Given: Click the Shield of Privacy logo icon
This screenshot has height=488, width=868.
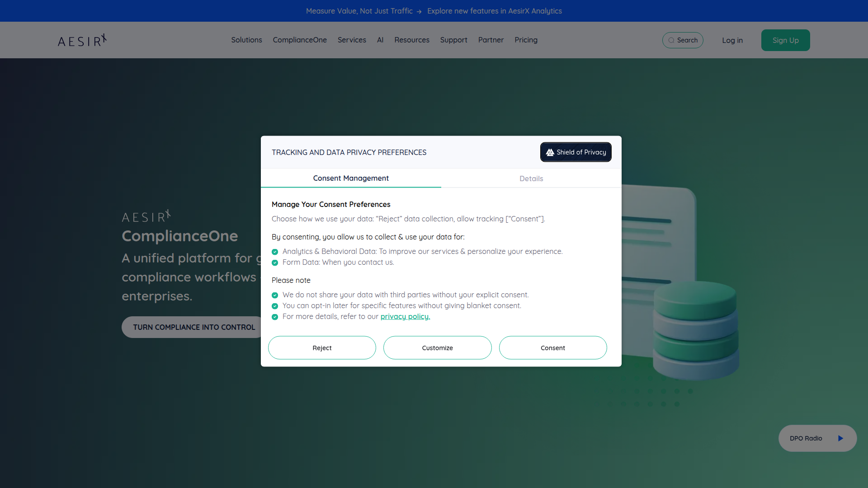Looking at the screenshot, I should tap(550, 152).
